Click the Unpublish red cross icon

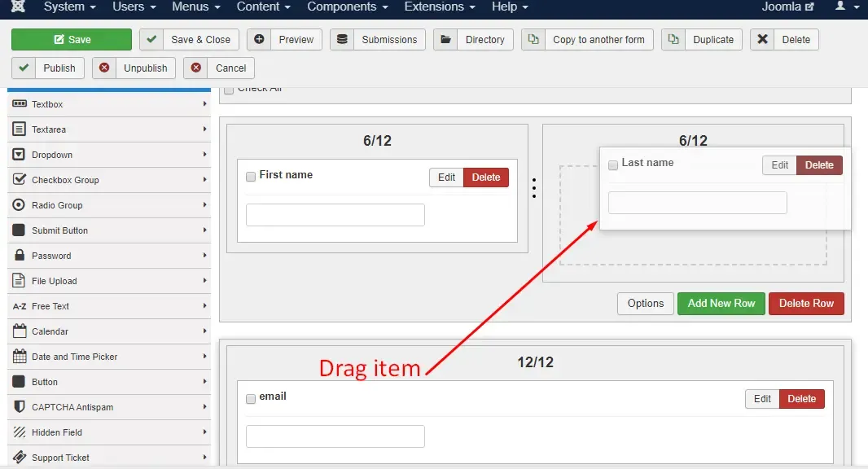[104, 68]
